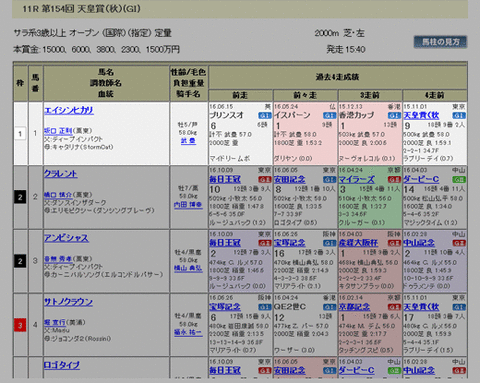The width and height of the screenshot is (480, 383).
Task: Click black frame 2 badge in クラレント row
Action: (x=20, y=197)
